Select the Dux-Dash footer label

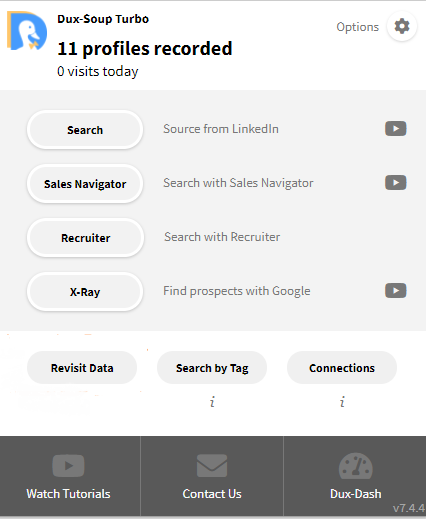pos(356,494)
